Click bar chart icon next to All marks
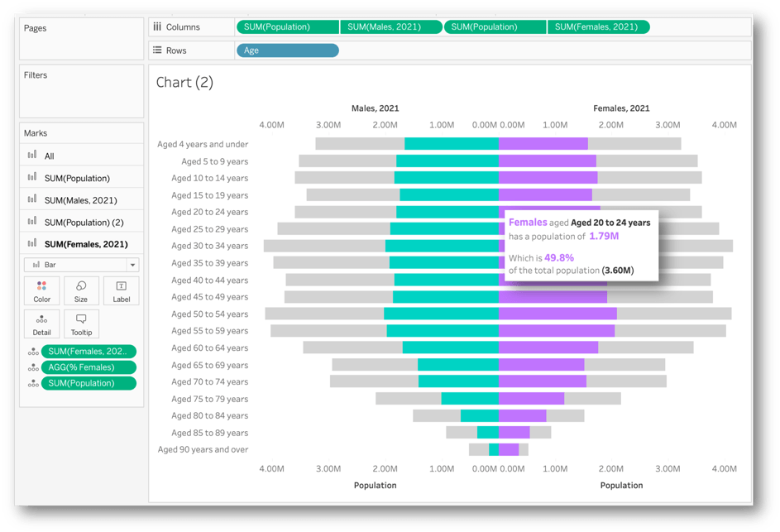The width and height of the screenshot is (780, 532). click(32, 156)
